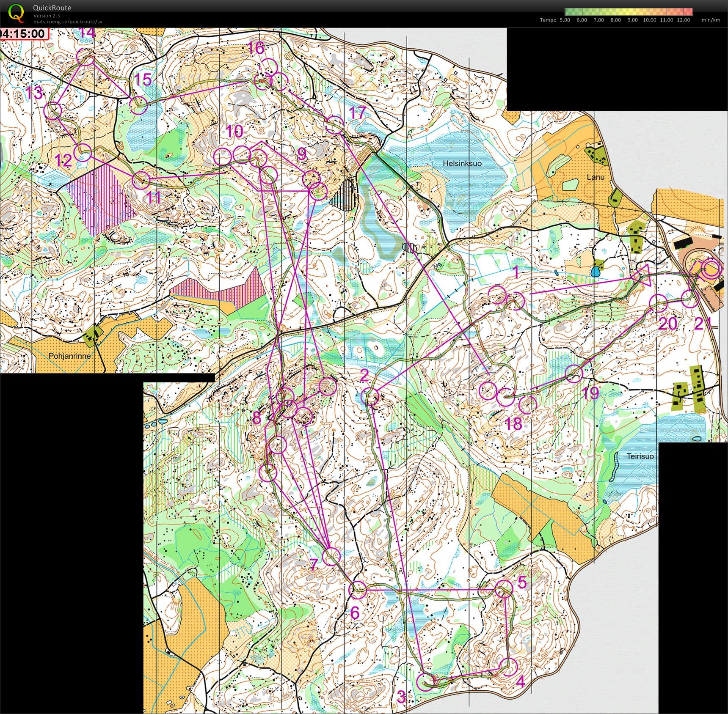Click the Version 2.3 label
The image size is (728, 714).
point(47,16)
